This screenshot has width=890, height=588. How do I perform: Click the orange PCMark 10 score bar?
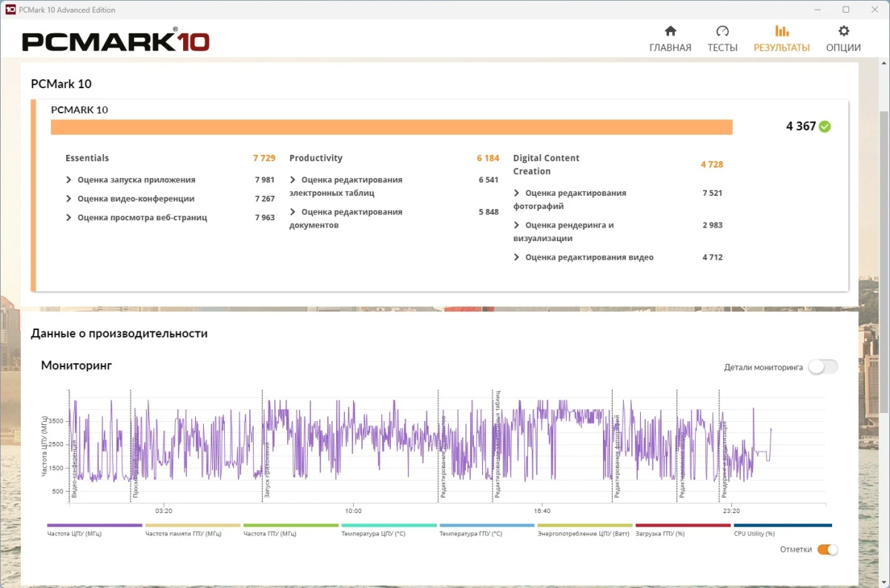(x=392, y=127)
